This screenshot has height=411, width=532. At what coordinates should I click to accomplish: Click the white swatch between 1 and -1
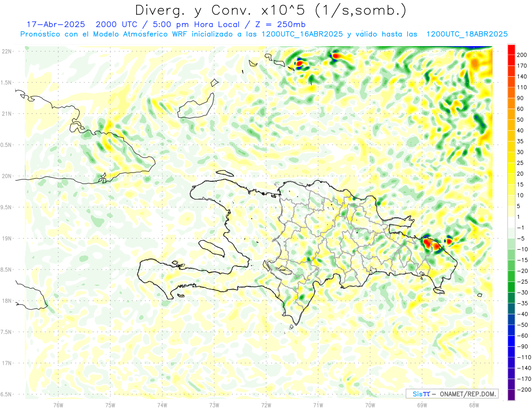click(511, 223)
